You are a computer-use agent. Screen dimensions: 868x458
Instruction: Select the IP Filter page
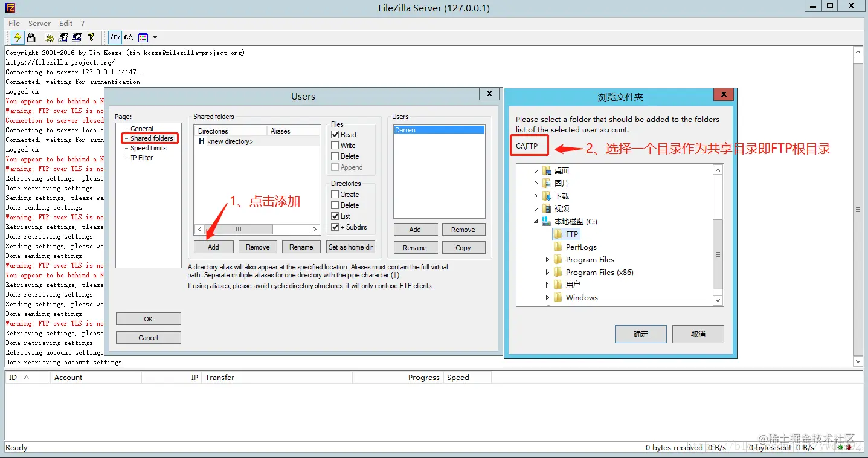[142, 158]
